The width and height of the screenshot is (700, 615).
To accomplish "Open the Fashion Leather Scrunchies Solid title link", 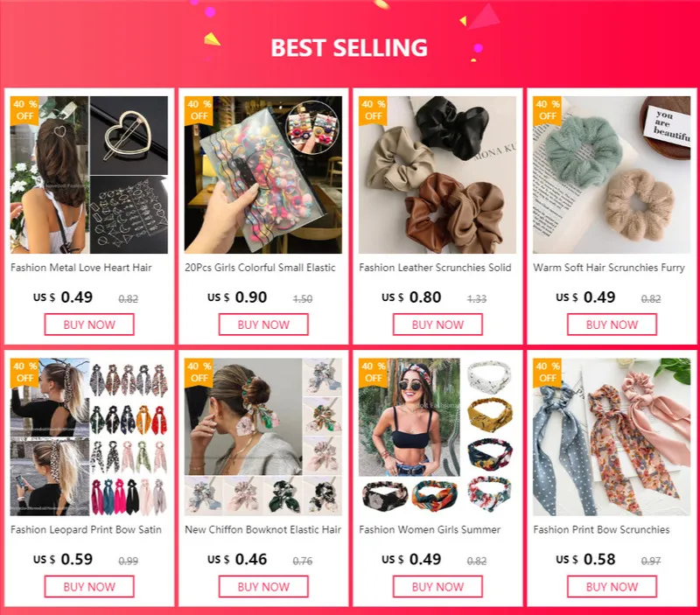I will (435, 268).
